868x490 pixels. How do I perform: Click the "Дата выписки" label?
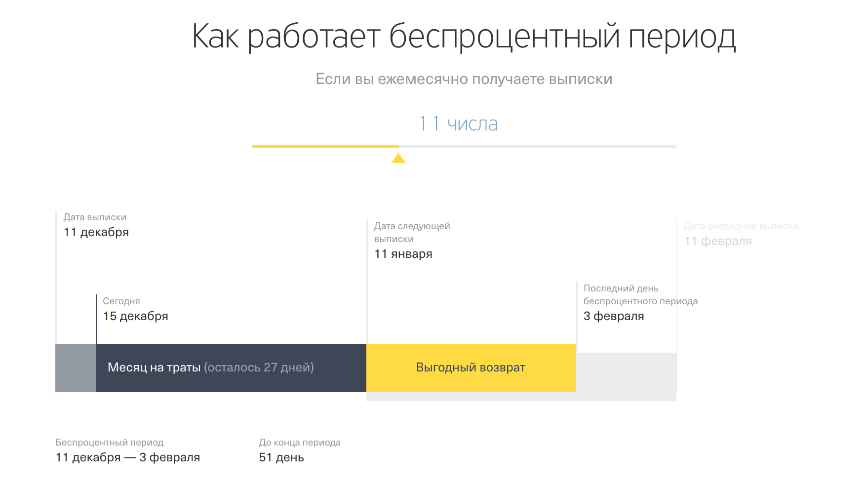pos(95,217)
